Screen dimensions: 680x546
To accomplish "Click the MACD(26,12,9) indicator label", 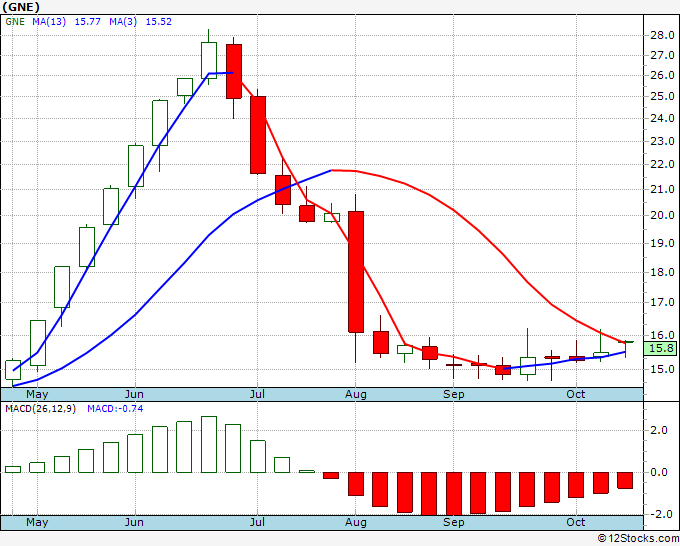I will pyautogui.click(x=40, y=409).
